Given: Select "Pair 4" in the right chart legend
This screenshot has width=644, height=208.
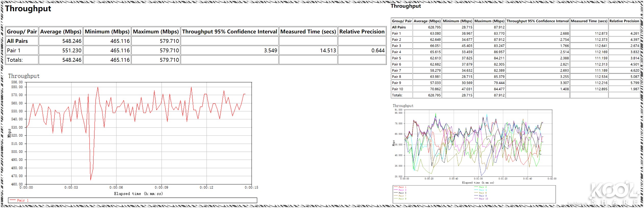Looking at the screenshot, I should coord(483,190).
